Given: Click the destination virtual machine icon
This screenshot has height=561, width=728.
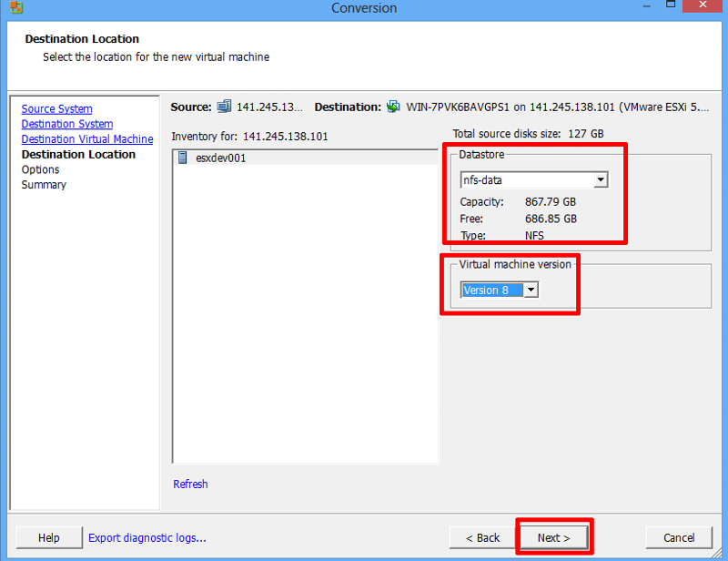Looking at the screenshot, I should point(393,107).
